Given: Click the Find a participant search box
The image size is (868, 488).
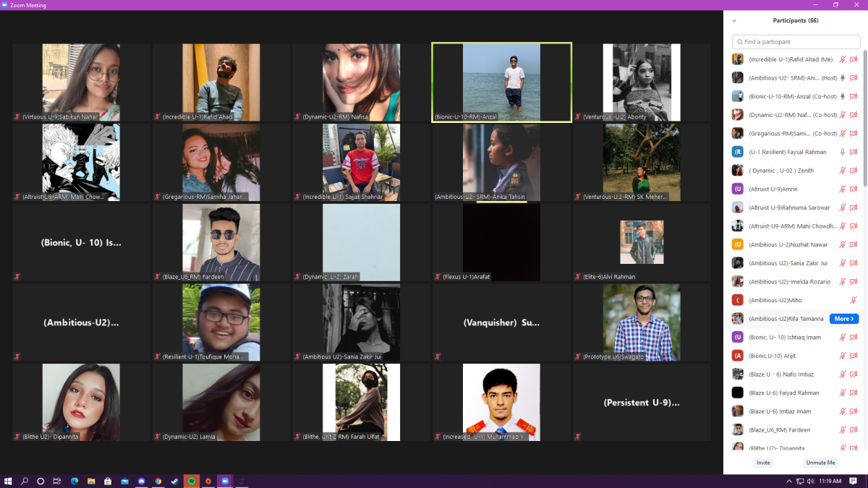Looking at the screenshot, I should point(796,42).
